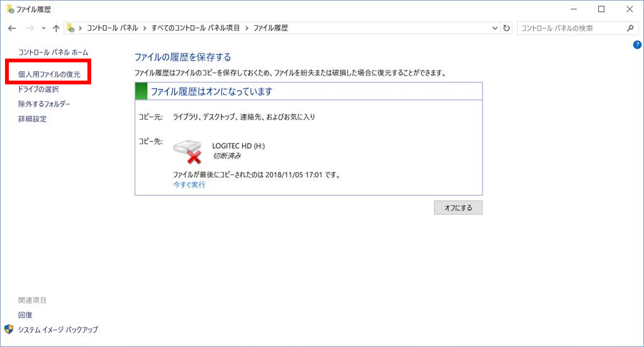Expand the address bar history dropdown

494,28
